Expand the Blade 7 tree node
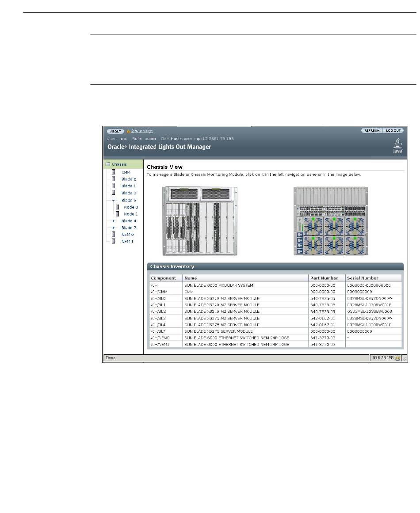 pyautogui.click(x=113, y=228)
